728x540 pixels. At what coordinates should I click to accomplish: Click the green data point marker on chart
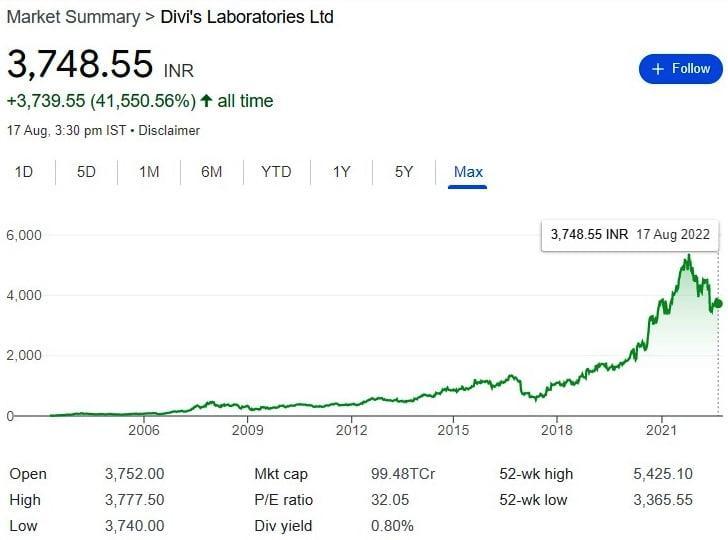pos(717,303)
